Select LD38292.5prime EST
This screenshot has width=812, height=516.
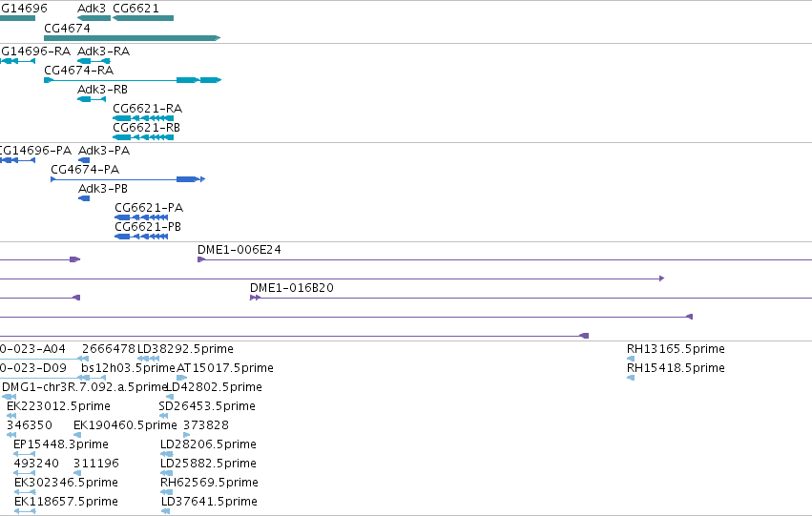(185, 349)
